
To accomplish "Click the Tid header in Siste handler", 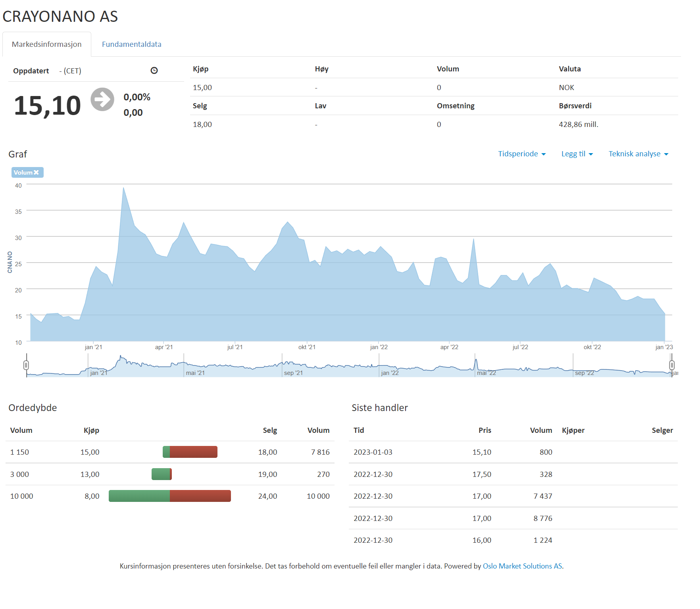I will [x=359, y=430].
